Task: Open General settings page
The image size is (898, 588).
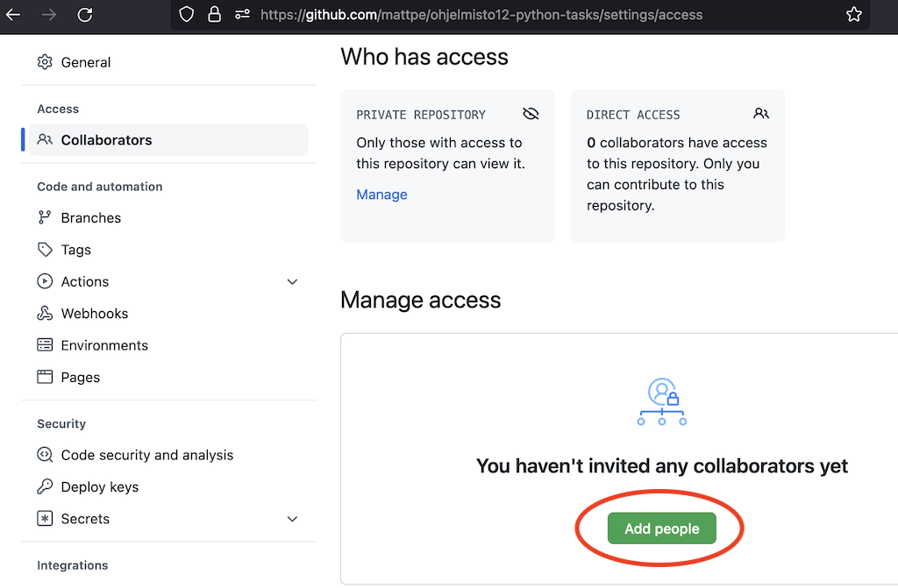Action: (85, 62)
